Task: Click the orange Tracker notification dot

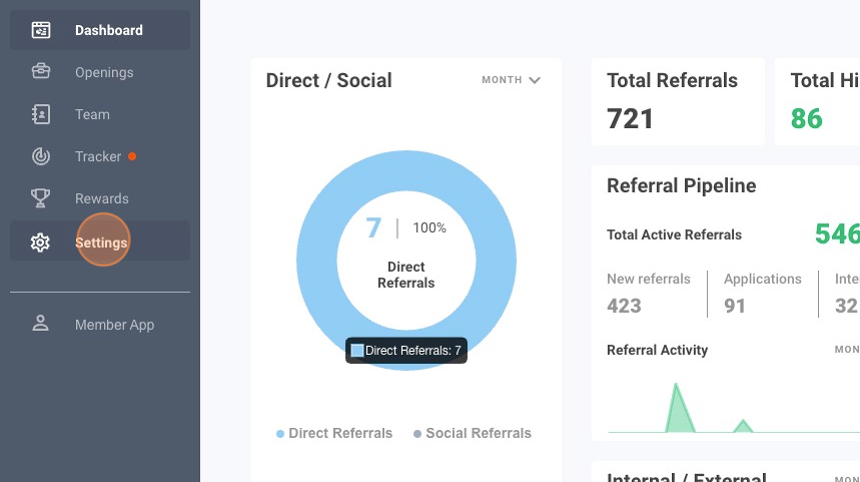Action: (132, 156)
